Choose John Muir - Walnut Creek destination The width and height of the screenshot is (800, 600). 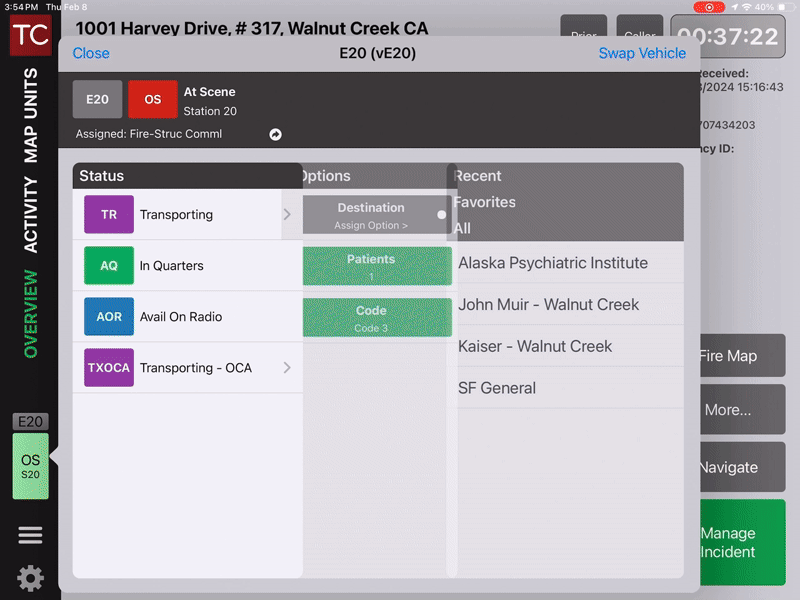(548, 305)
